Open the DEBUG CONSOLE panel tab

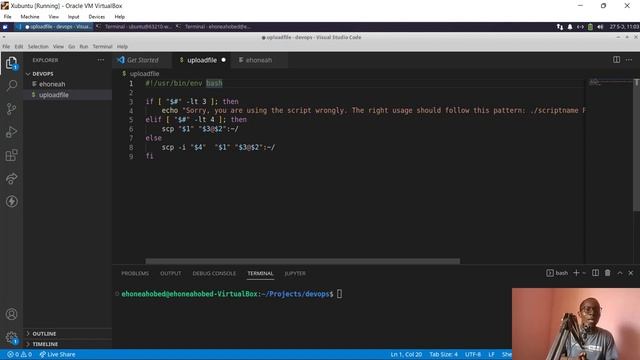click(214, 273)
